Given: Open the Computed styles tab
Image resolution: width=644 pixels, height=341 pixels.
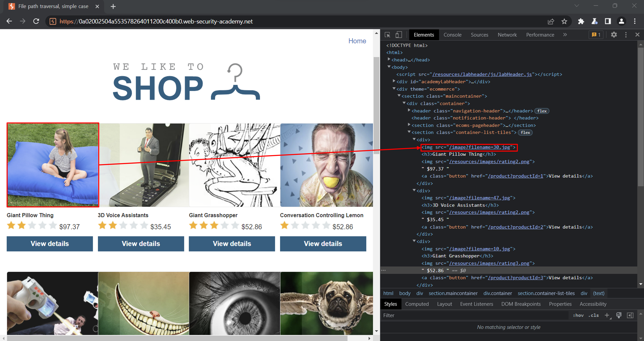Looking at the screenshot, I should click(x=417, y=304).
